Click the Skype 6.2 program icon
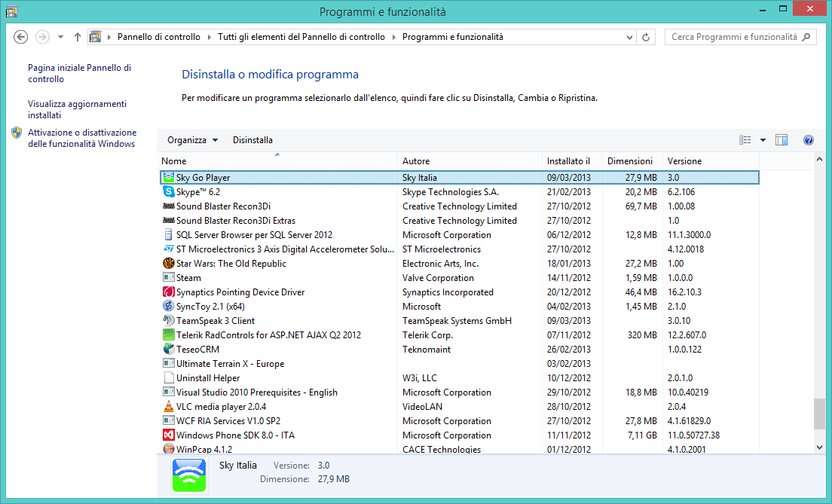The image size is (832, 504). coord(168,191)
